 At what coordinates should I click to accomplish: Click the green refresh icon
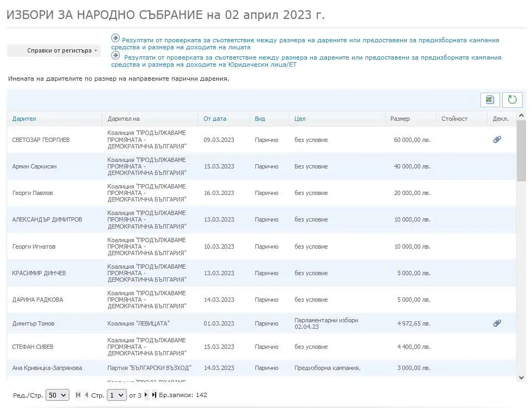[512, 100]
